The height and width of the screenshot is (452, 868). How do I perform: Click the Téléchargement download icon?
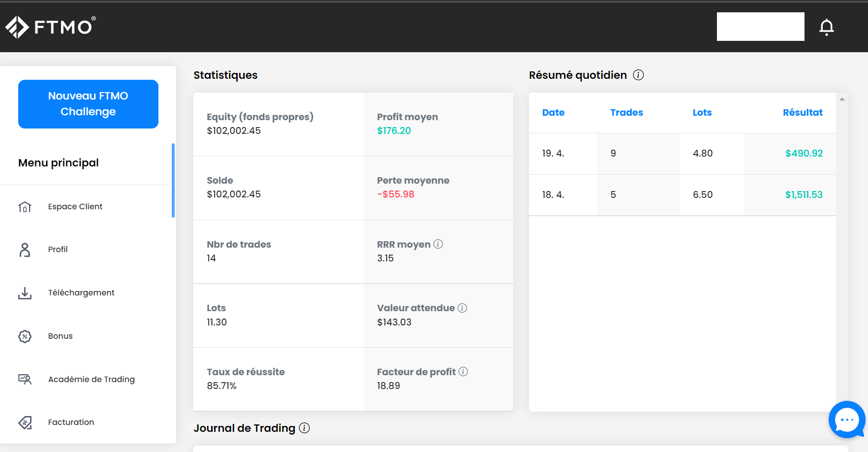[x=25, y=293]
